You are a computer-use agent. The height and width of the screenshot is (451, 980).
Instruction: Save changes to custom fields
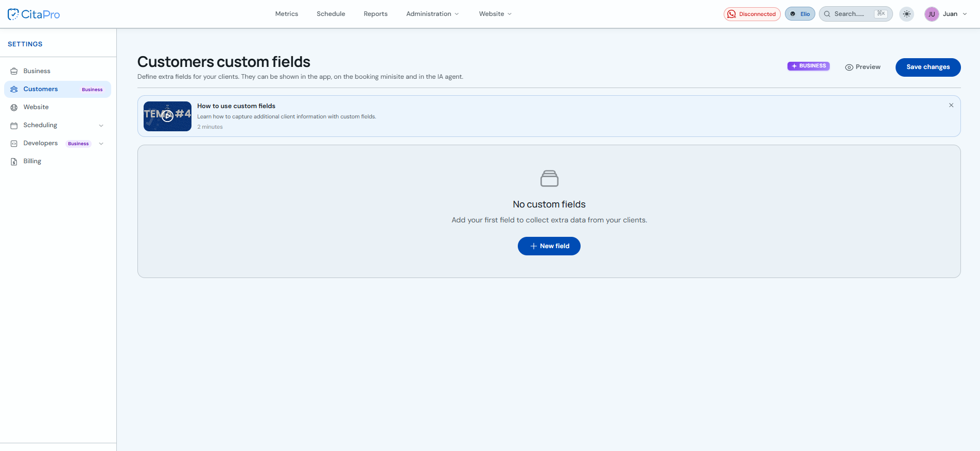coord(928,67)
